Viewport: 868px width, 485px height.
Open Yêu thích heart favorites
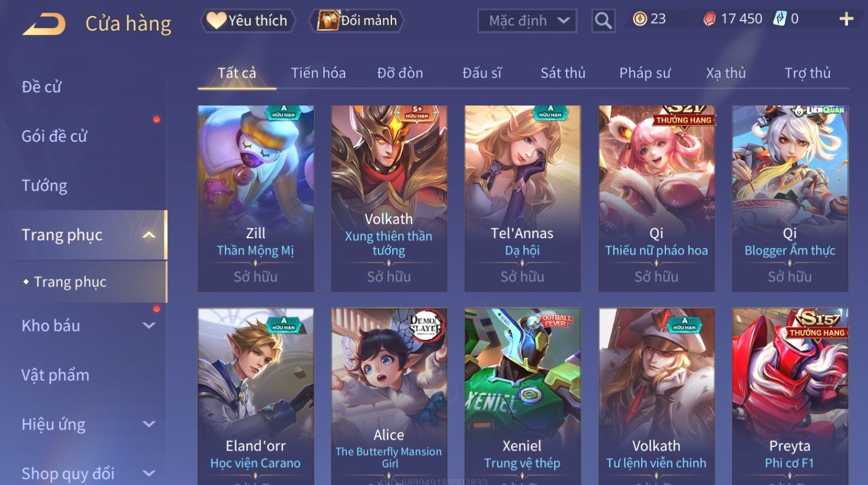click(x=248, y=21)
